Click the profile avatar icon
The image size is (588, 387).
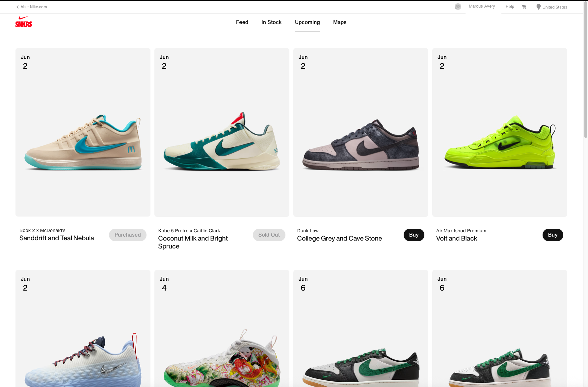click(x=458, y=7)
